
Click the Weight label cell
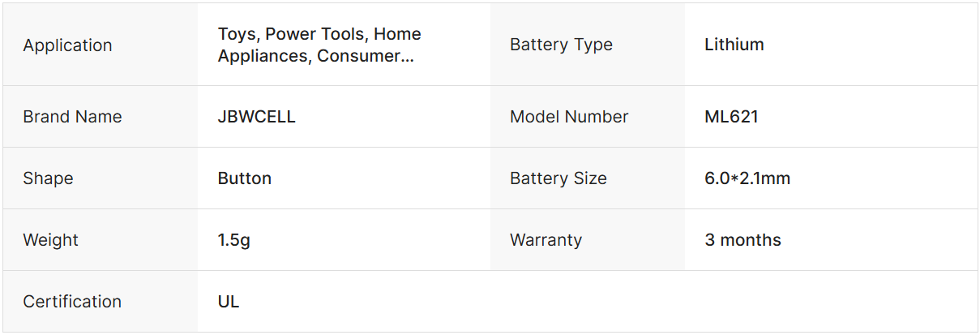[x=51, y=240]
